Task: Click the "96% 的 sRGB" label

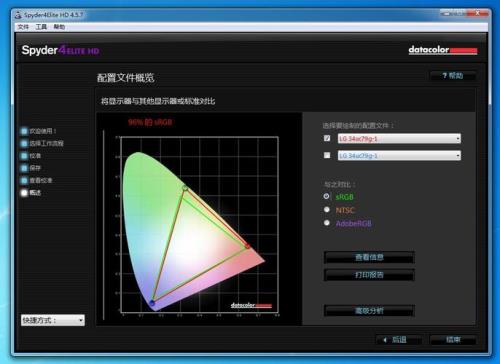Action: pyautogui.click(x=150, y=122)
